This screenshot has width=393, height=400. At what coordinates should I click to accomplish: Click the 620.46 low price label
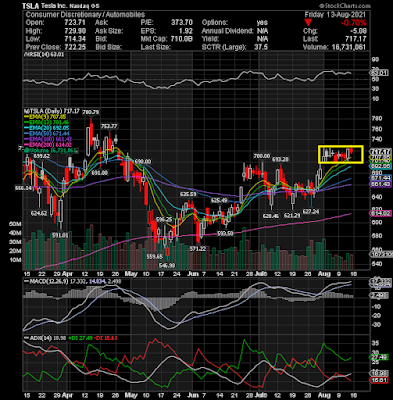(x=271, y=216)
